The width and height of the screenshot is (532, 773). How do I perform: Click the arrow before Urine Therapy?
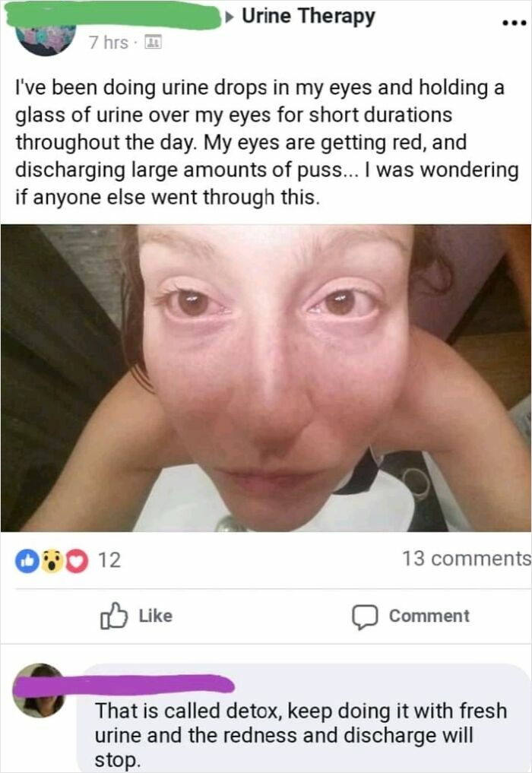point(230,17)
